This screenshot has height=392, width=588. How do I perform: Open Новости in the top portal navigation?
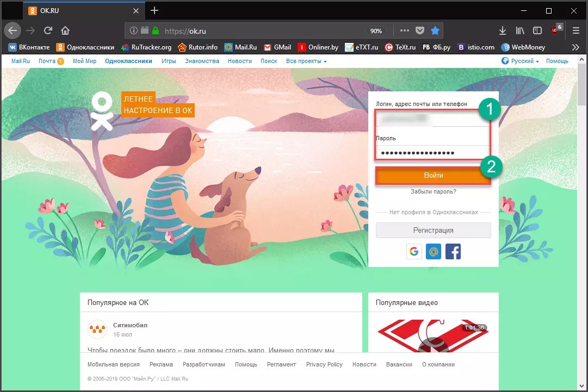pyautogui.click(x=240, y=61)
